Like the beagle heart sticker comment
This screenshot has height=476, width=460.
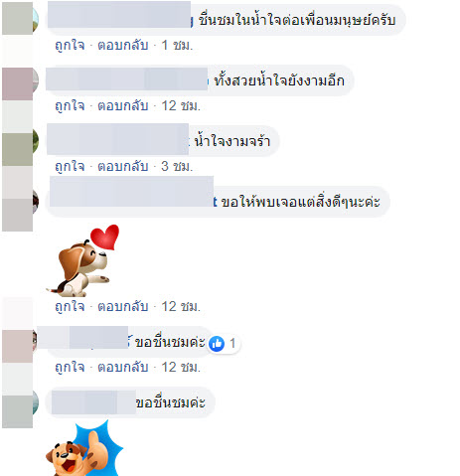pyautogui.click(x=70, y=306)
